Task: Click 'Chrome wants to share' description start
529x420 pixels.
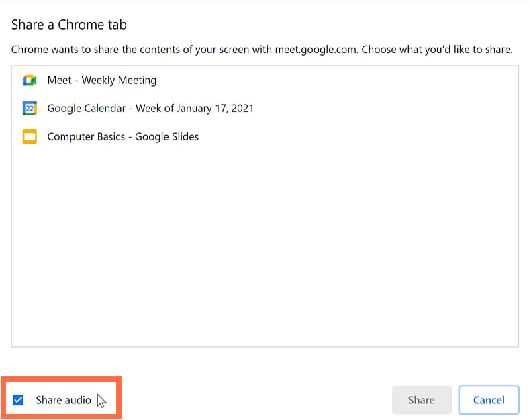Action: (60, 50)
